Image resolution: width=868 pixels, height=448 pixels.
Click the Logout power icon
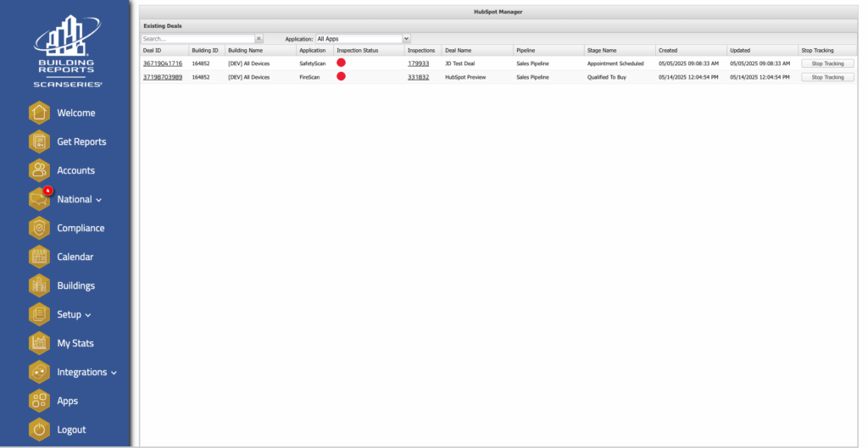(x=39, y=429)
